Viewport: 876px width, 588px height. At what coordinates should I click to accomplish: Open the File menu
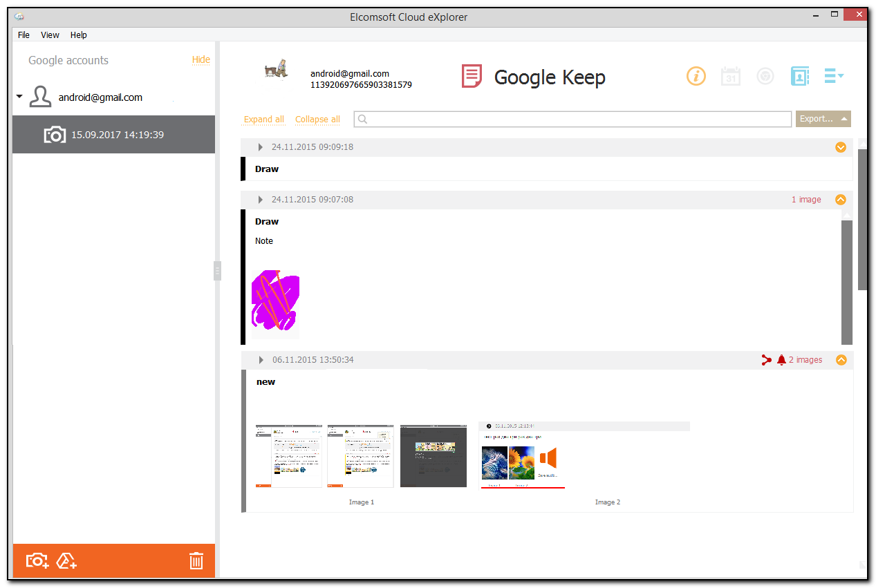click(x=24, y=35)
